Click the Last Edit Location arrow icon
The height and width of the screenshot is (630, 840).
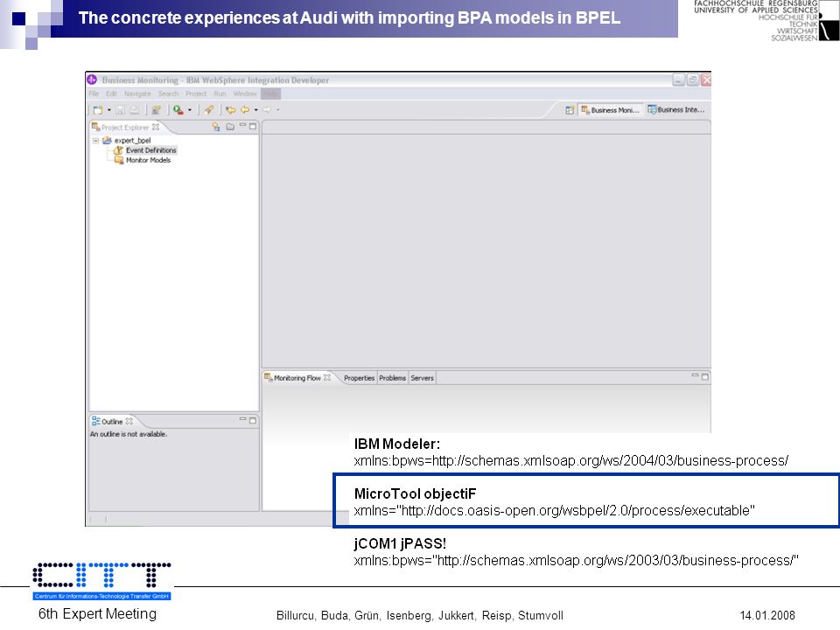click(x=231, y=110)
